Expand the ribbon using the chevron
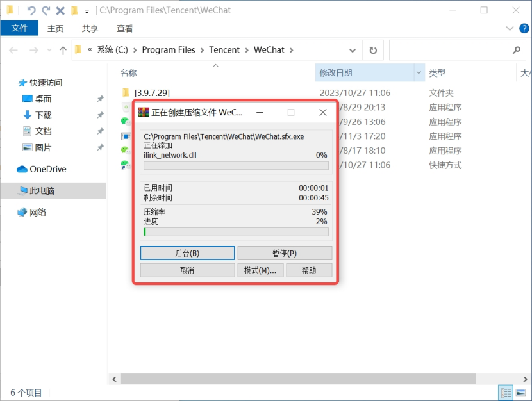Viewport: 532px width, 401px height. 510,28
